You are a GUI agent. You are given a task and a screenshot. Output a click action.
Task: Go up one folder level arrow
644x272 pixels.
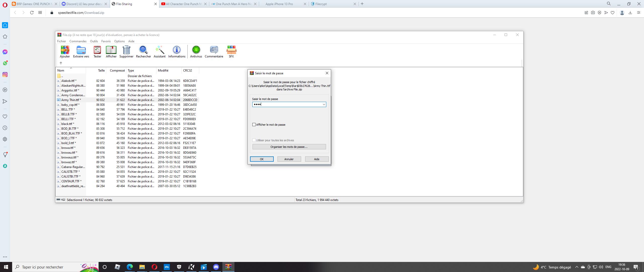61,63
